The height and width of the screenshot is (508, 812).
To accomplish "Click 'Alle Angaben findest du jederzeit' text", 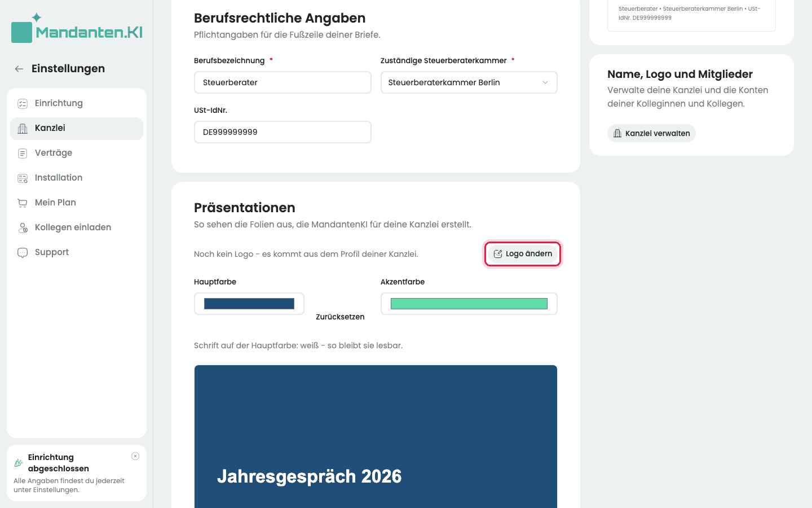I will 69,485.
